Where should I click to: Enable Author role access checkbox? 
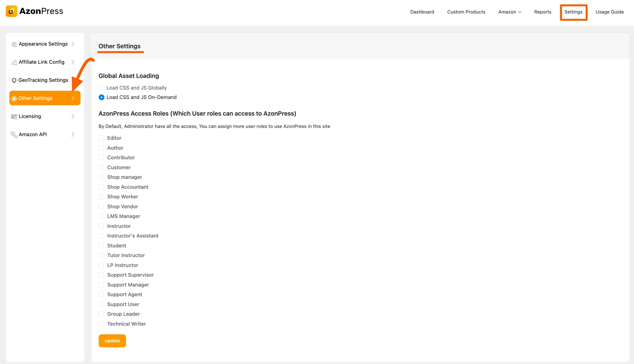coord(101,148)
